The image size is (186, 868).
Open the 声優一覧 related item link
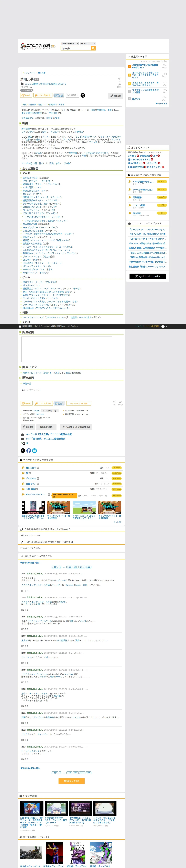(x=27, y=384)
